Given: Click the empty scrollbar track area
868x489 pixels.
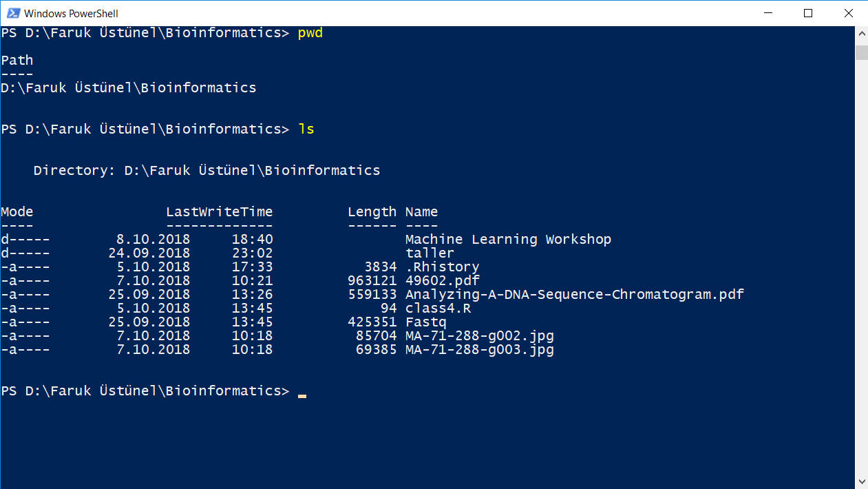Looking at the screenshot, I should click(x=861, y=267).
